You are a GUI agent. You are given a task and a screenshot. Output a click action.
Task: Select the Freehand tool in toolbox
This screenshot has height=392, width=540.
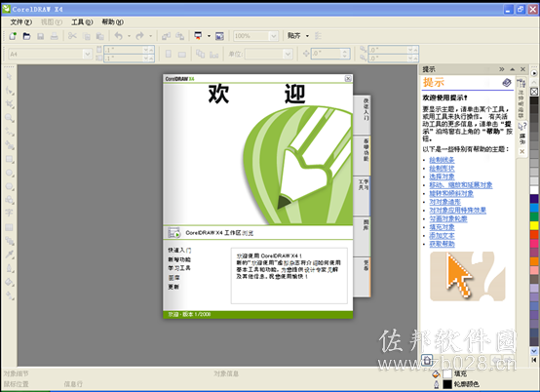click(x=10, y=132)
